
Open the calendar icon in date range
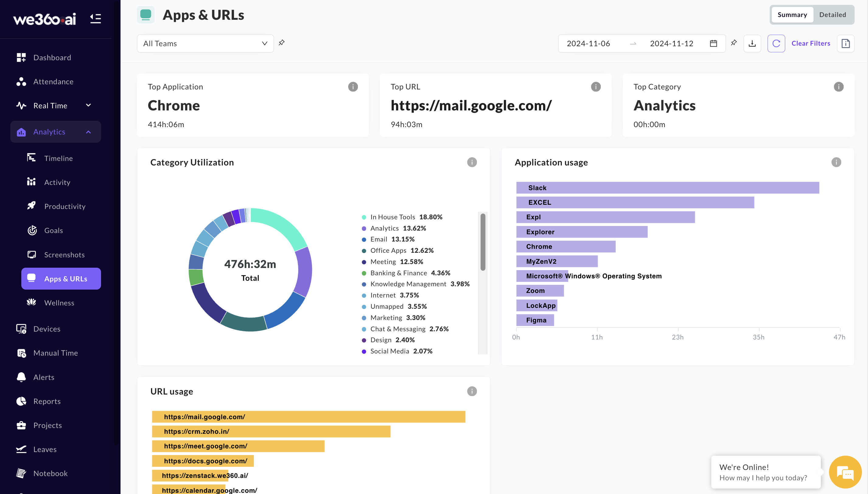point(713,43)
